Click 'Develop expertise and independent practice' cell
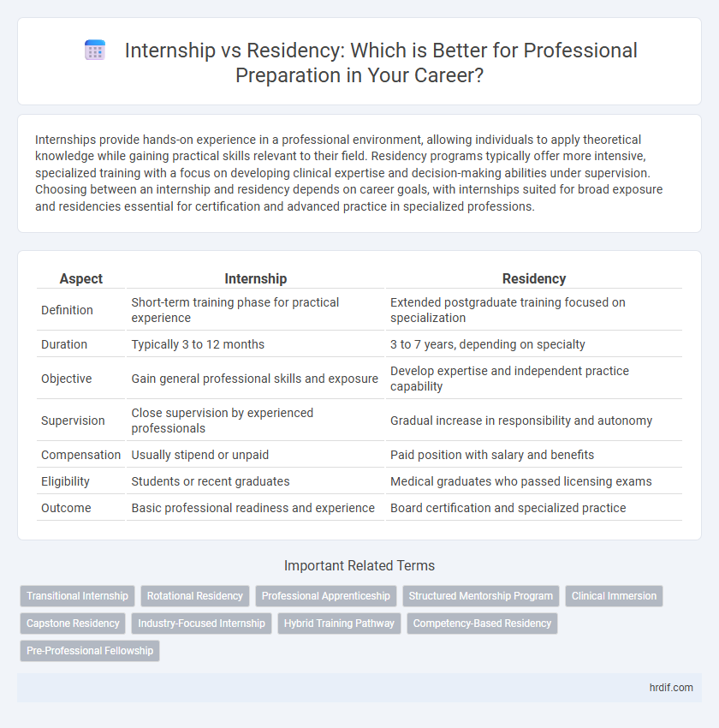 [534, 379]
